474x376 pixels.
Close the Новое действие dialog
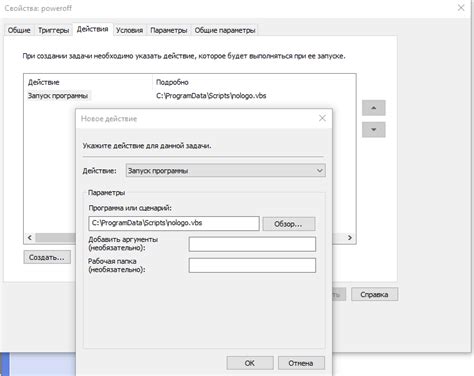point(322,118)
